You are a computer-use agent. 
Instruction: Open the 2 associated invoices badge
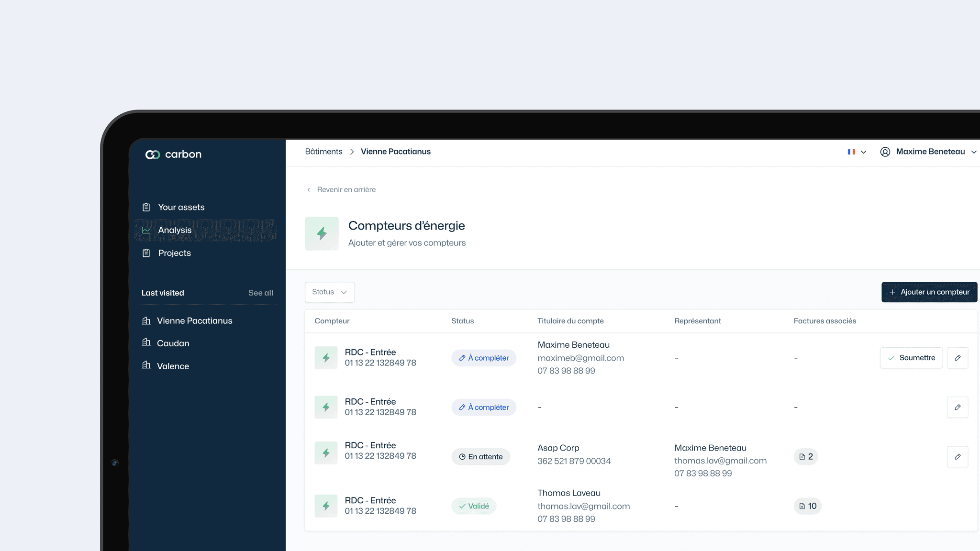point(806,457)
